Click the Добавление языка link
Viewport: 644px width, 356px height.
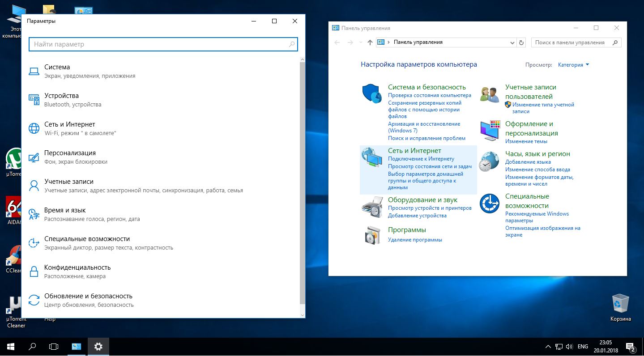pyautogui.click(x=528, y=162)
